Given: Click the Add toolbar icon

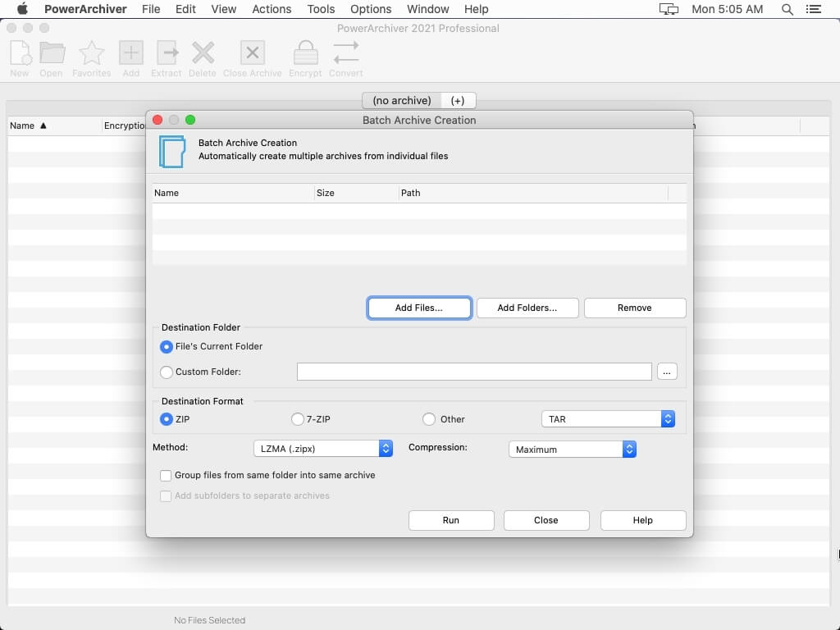Looking at the screenshot, I should [130, 53].
